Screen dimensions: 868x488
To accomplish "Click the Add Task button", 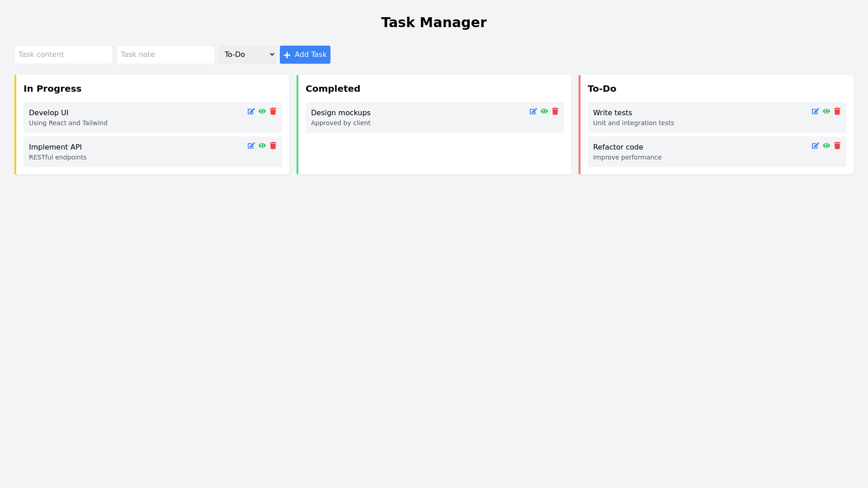I will tap(305, 55).
